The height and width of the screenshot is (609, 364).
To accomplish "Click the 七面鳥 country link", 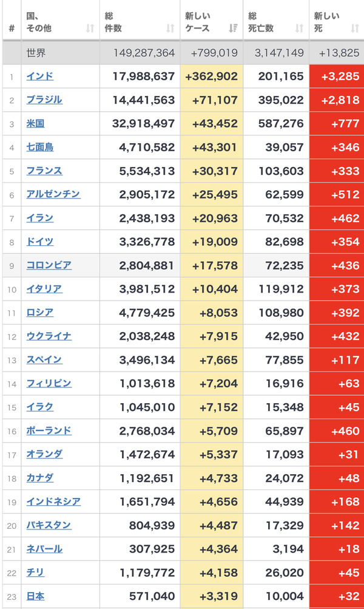I will point(40,147).
